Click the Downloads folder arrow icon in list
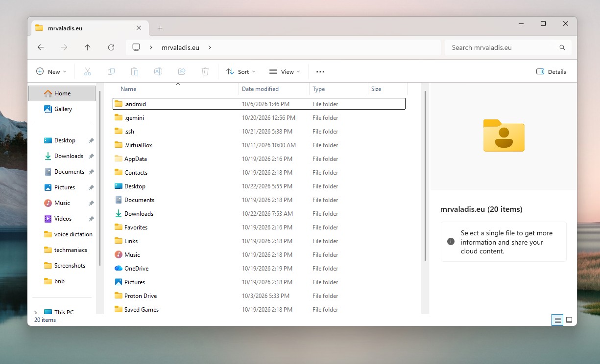This screenshot has width=600, height=364. (x=119, y=213)
